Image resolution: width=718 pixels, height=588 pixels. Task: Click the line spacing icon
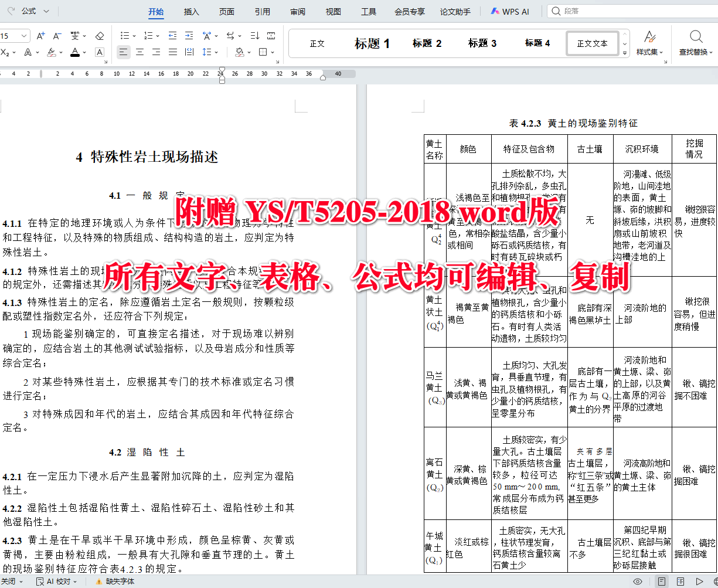[206, 52]
